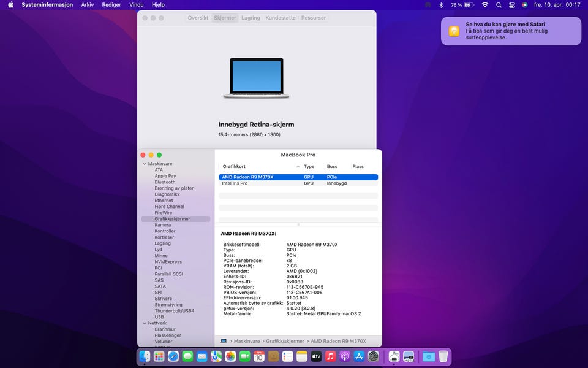Select NVMExpress in sidebar
588x368 pixels.
(x=168, y=262)
